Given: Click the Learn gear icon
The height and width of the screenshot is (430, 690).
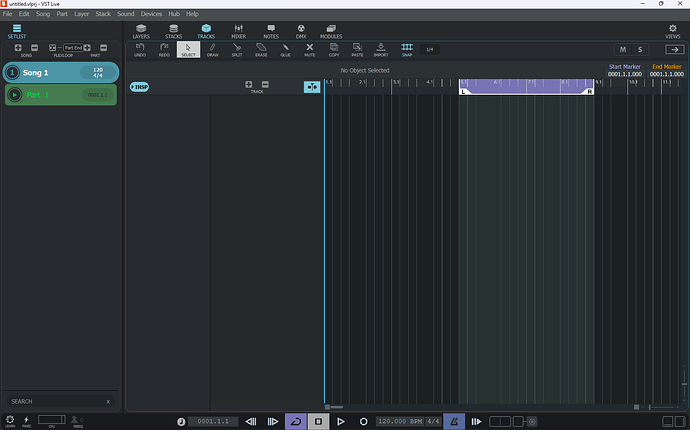Looking at the screenshot, I should click(10, 421).
